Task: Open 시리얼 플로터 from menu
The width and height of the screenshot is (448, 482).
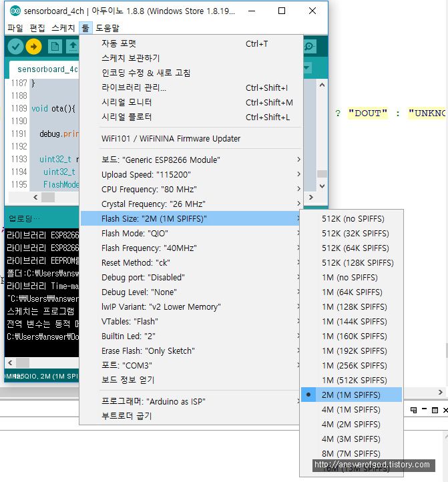Action: coord(191,117)
